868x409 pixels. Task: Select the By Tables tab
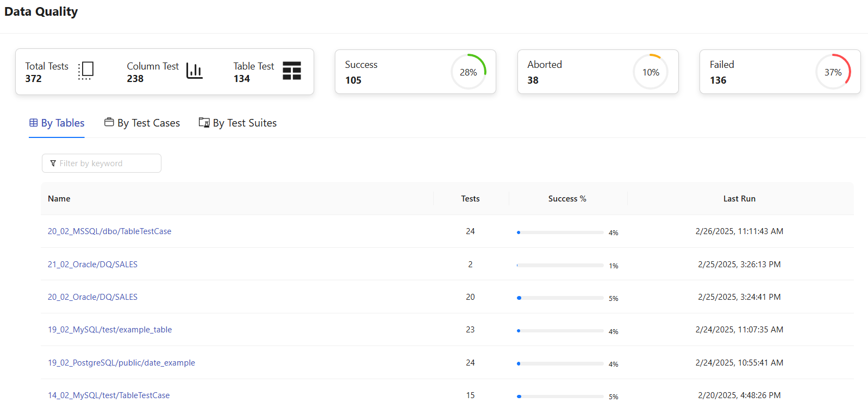[57, 123]
